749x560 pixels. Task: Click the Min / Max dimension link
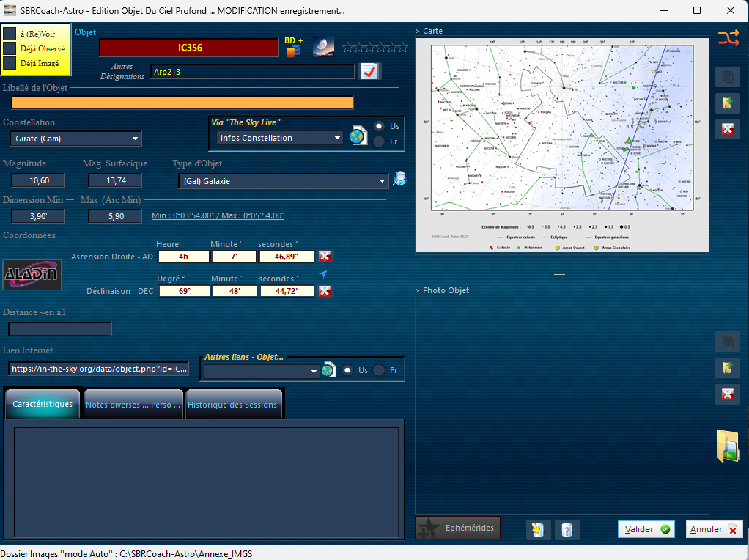218,216
